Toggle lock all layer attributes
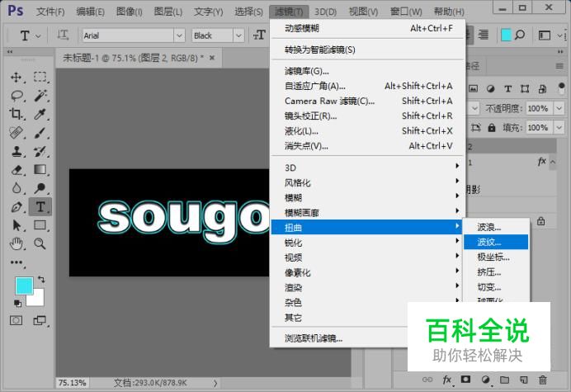This screenshot has height=392, width=571. pyautogui.click(x=492, y=128)
